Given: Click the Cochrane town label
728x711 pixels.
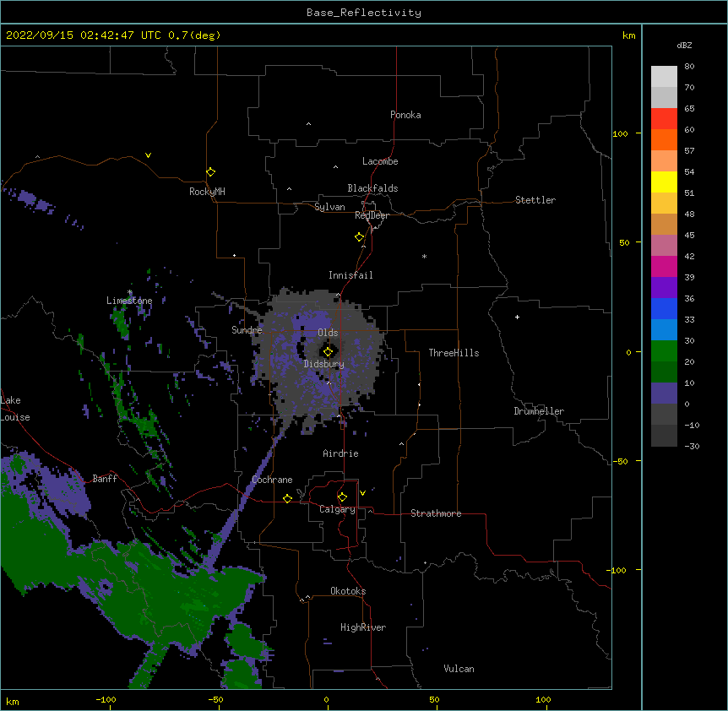Looking at the screenshot, I should 272,480.
